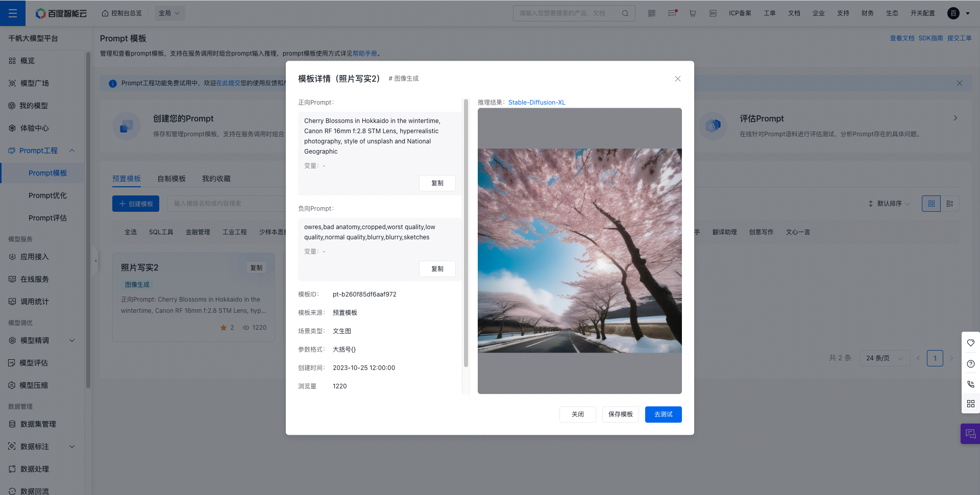980x495 pixels.
Task: Click the generated cherry blossom image
Action: tap(580, 251)
